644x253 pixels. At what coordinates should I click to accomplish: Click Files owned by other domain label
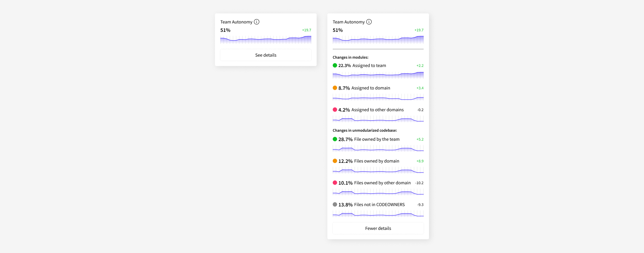click(382, 183)
